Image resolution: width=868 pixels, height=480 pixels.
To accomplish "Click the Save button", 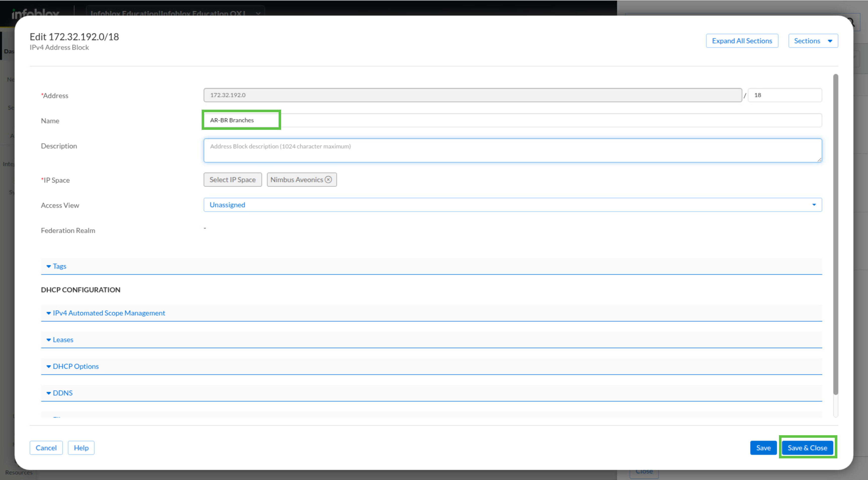I will [763, 448].
